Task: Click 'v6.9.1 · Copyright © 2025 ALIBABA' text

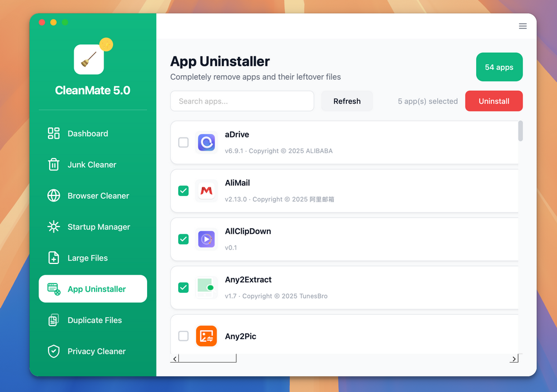Action: coord(279,151)
